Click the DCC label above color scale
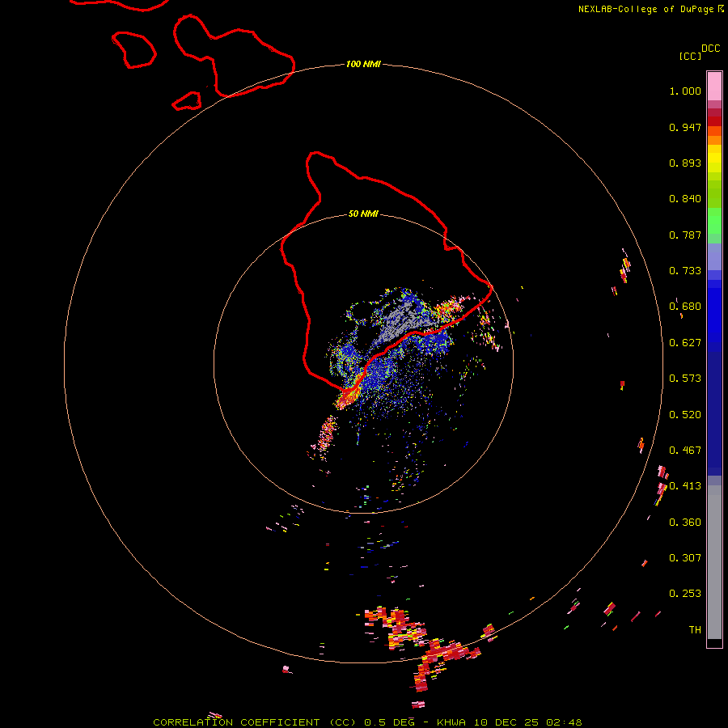The height and width of the screenshot is (728, 728). pyautogui.click(x=711, y=49)
